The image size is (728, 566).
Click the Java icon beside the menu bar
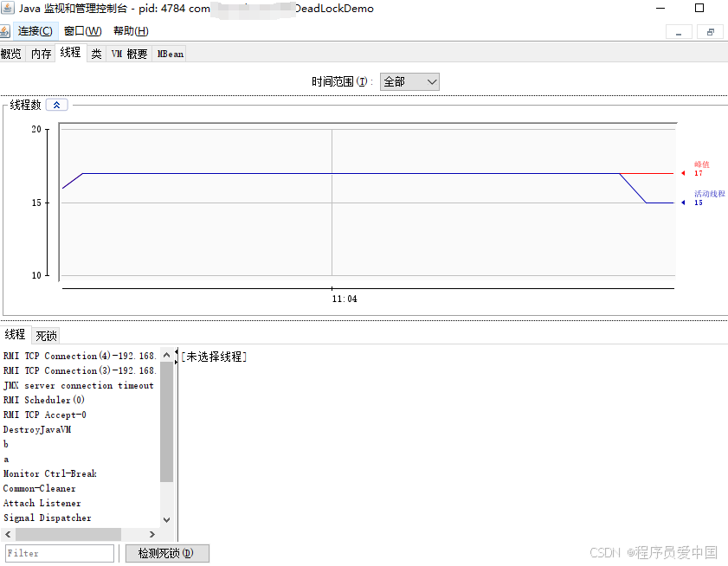tap(4, 31)
